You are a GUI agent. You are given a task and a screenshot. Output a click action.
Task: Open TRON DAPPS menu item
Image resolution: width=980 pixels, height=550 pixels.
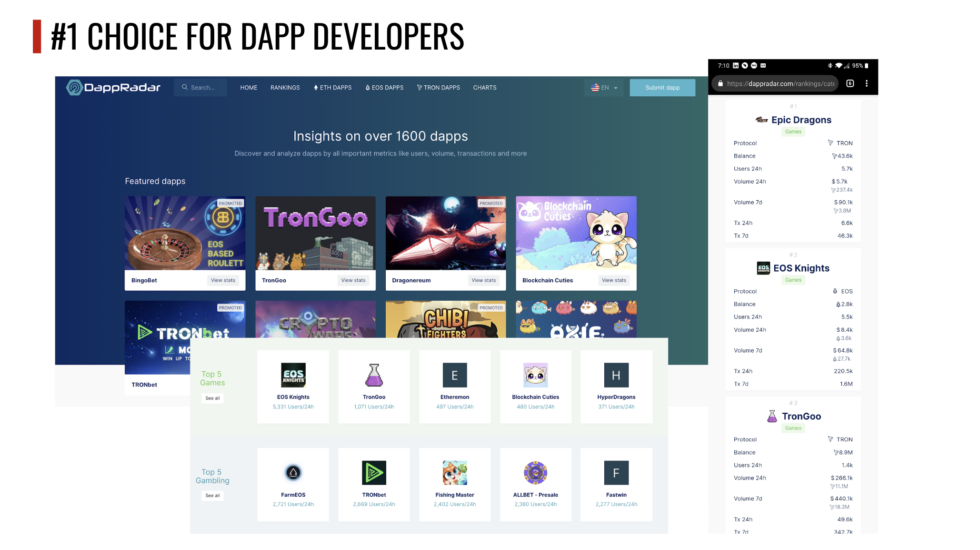pos(438,88)
